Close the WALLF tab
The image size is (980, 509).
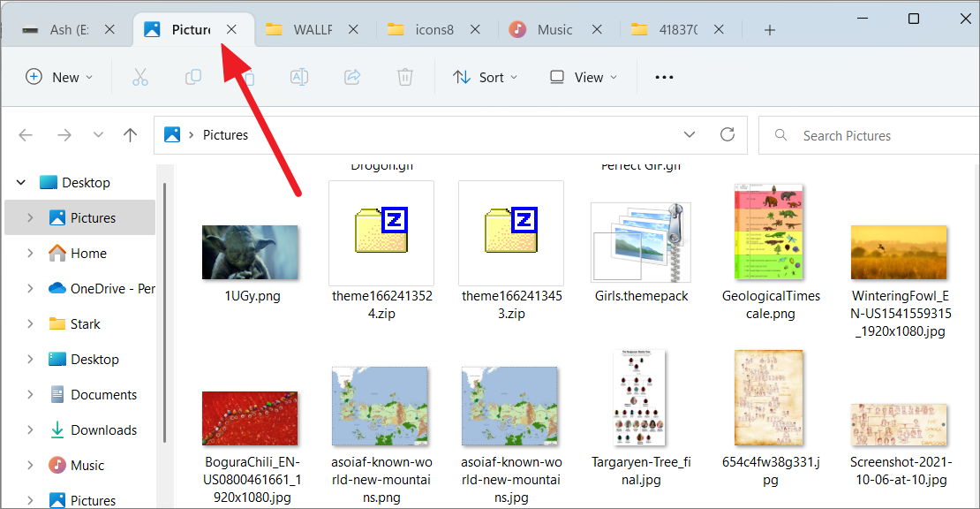pyautogui.click(x=353, y=29)
